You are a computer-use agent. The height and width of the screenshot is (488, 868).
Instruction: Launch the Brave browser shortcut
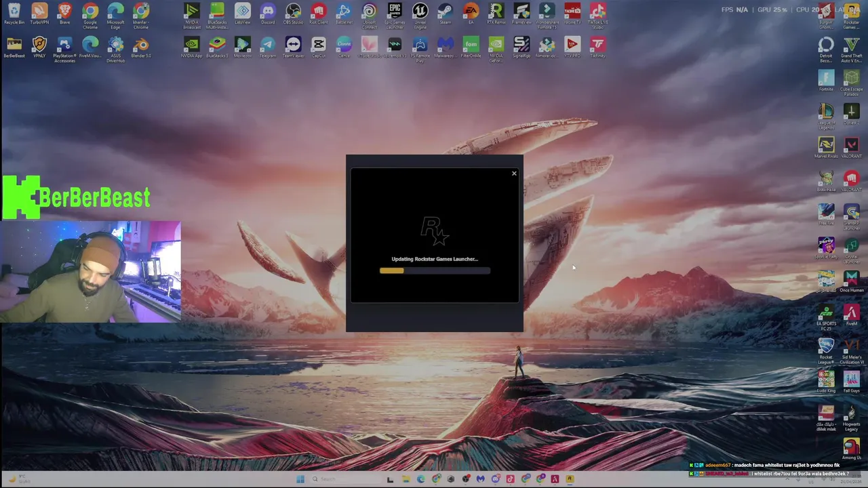[65, 14]
